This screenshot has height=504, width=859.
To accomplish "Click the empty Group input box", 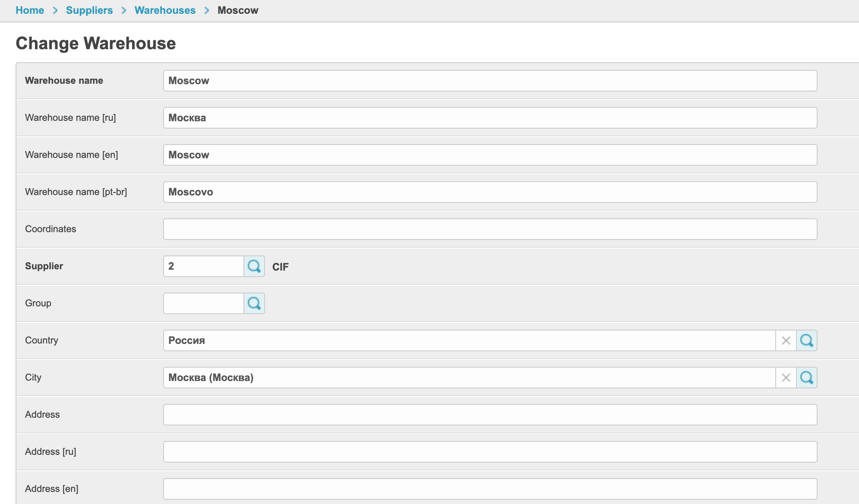I will [203, 303].
